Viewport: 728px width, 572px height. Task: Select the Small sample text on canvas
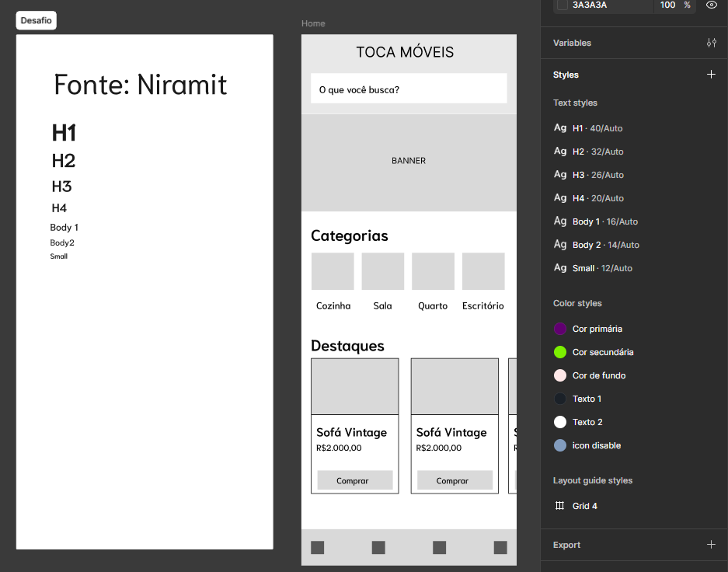pos(59,256)
